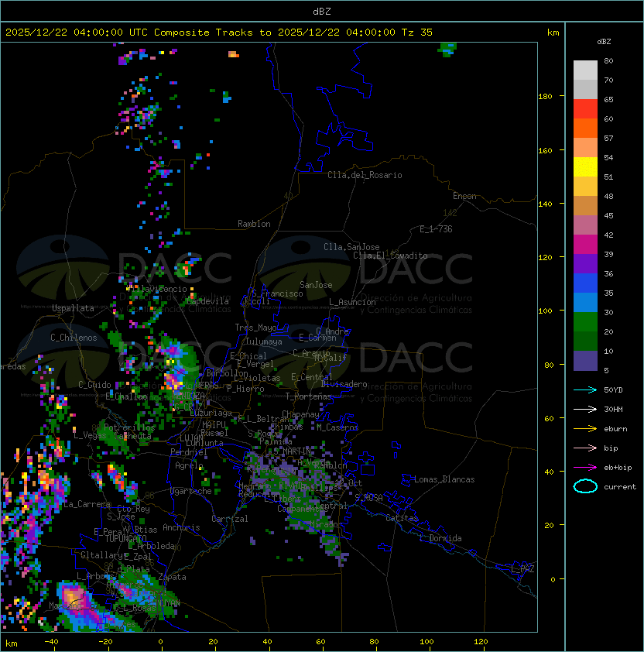This screenshot has width=644, height=652.
Task: Click the 'G_Andre' label
Action: tap(332, 331)
